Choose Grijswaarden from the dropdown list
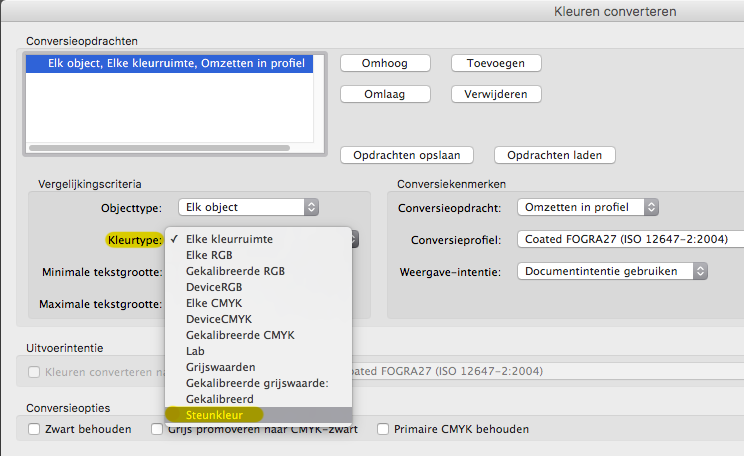The width and height of the screenshot is (744, 456). tap(221, 366)
